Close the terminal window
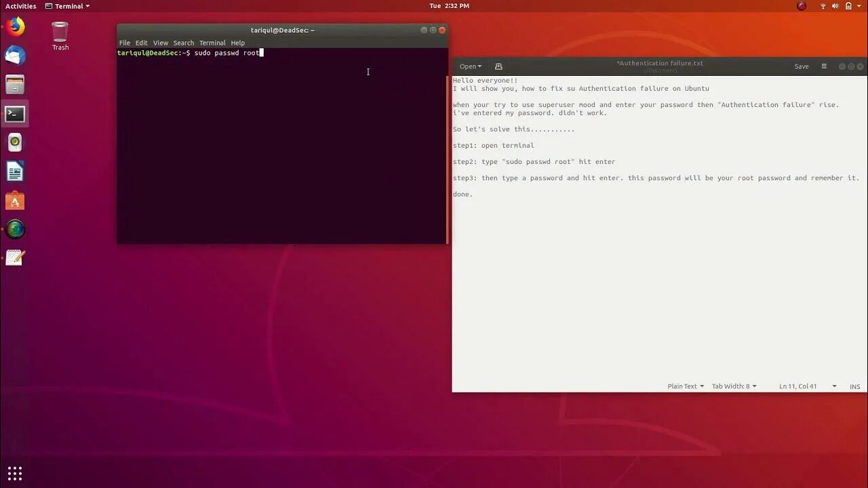The height and width of the screenshot is (488, 868). pos(442,30)
